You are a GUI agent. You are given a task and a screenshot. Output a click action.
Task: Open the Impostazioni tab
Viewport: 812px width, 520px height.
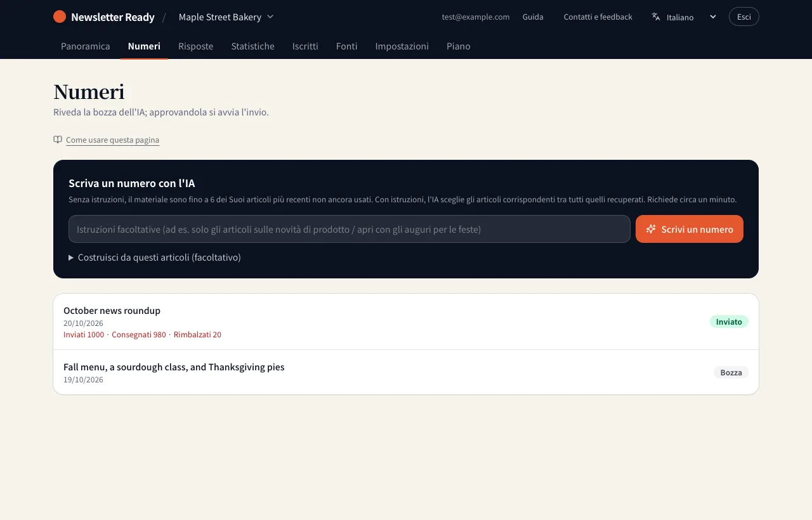pyautogui.click(x=402, y=46)
